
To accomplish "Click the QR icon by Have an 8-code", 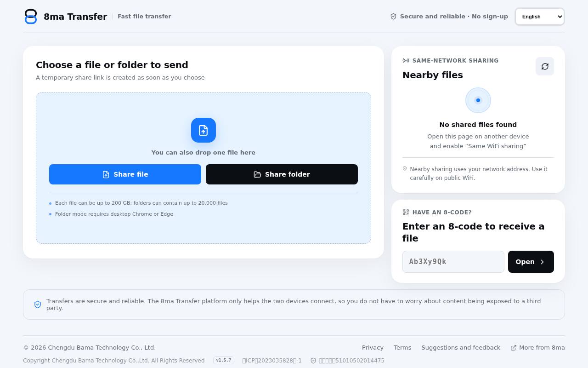I will pos(406,213).
